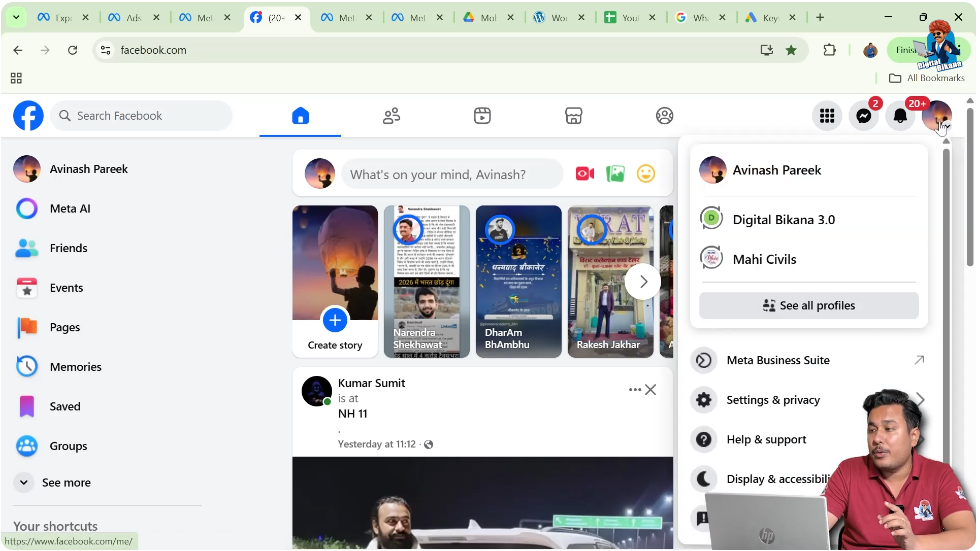
Task: Open Kumar Sumit's profile name
Action: click(x=371, y=383)
